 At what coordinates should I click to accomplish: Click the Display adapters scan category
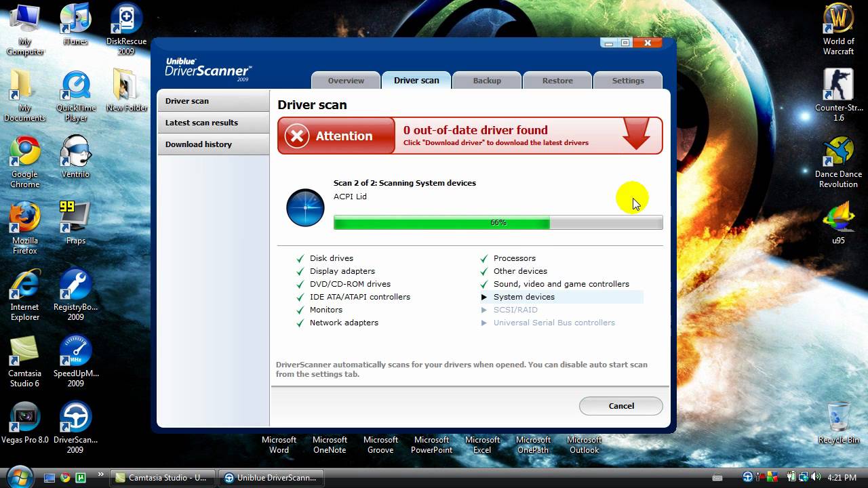tap(342, 271)
